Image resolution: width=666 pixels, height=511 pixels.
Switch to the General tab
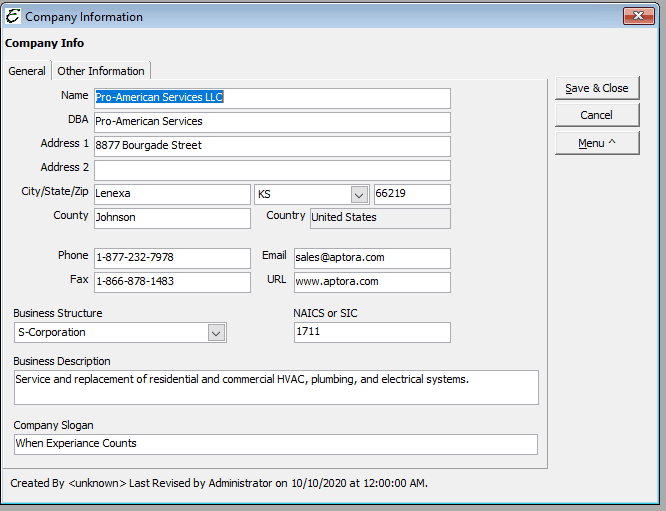click(27, 71)
